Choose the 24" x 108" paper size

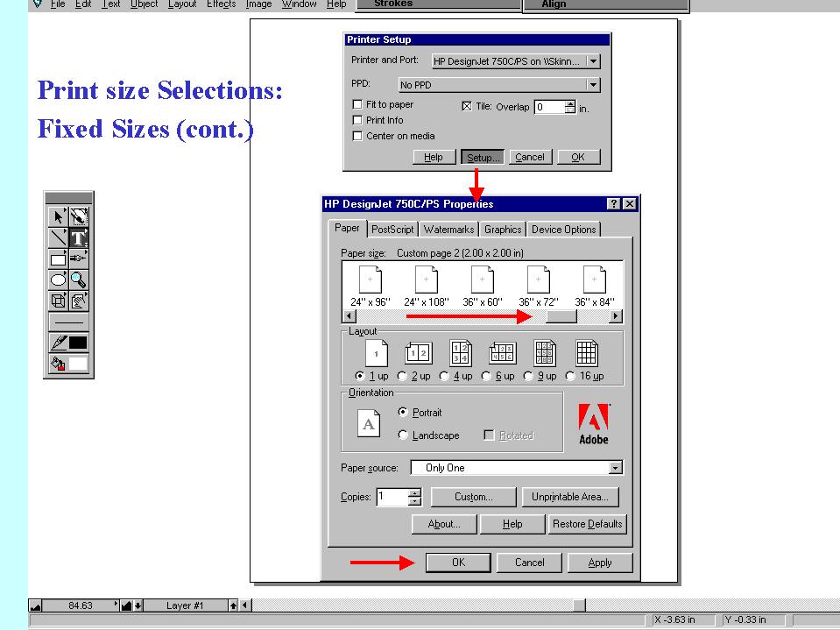(x=427, y=286)
